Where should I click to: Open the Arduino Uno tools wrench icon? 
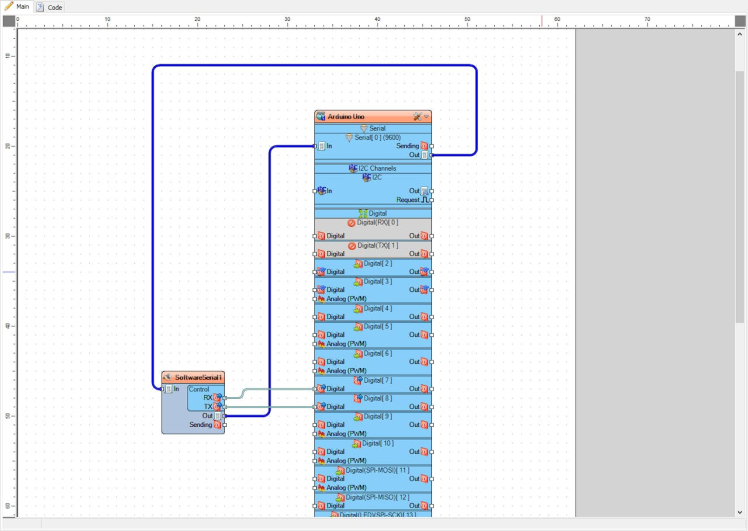(417, 117)
